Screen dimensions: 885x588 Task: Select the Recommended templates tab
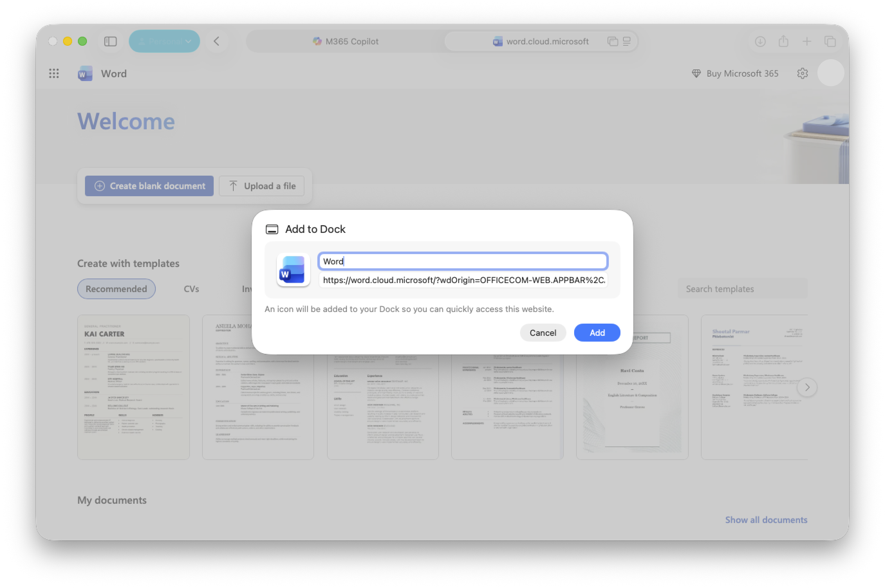pos(116,289)
